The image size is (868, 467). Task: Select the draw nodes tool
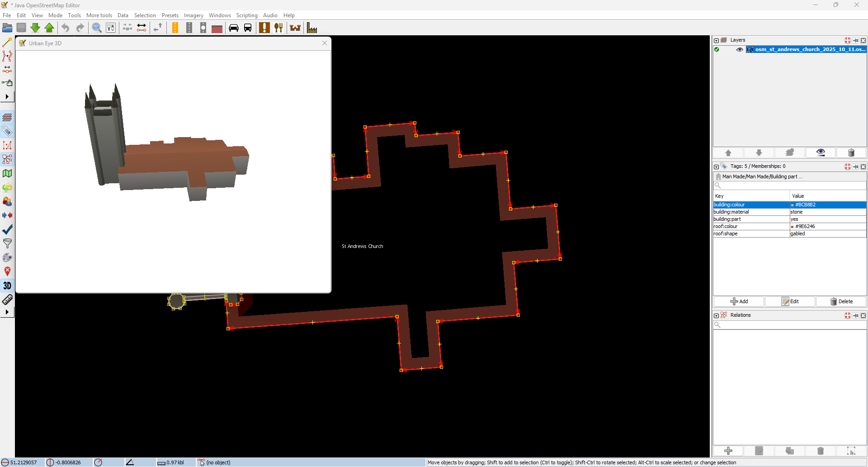(7, 43)
